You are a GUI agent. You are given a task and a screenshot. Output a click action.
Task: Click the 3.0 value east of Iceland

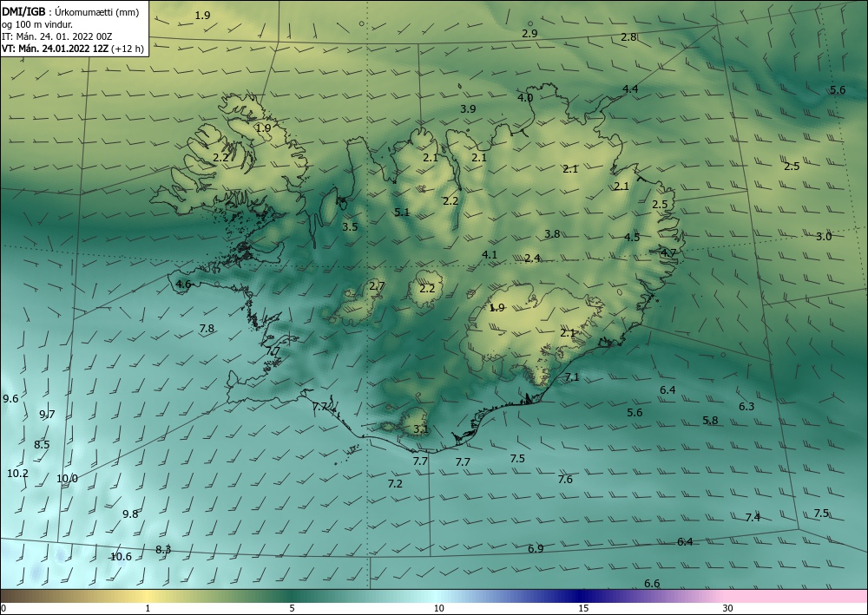[x=825, y=236]
